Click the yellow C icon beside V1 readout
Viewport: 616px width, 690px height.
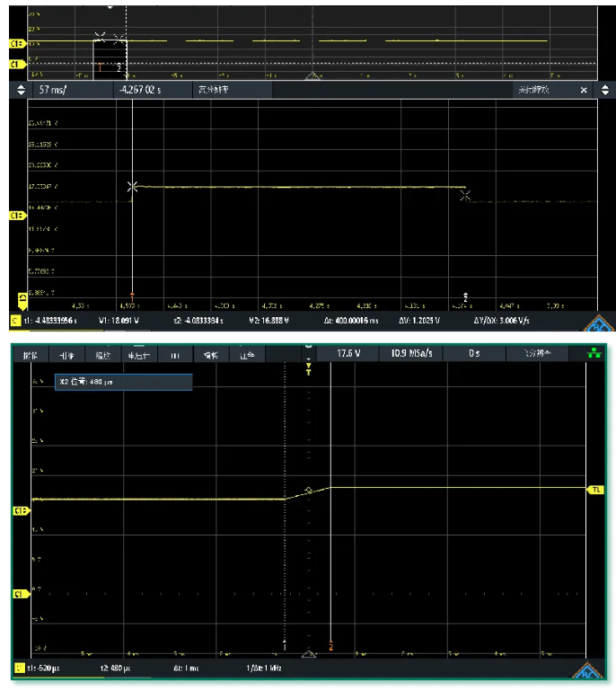[16, 319]
